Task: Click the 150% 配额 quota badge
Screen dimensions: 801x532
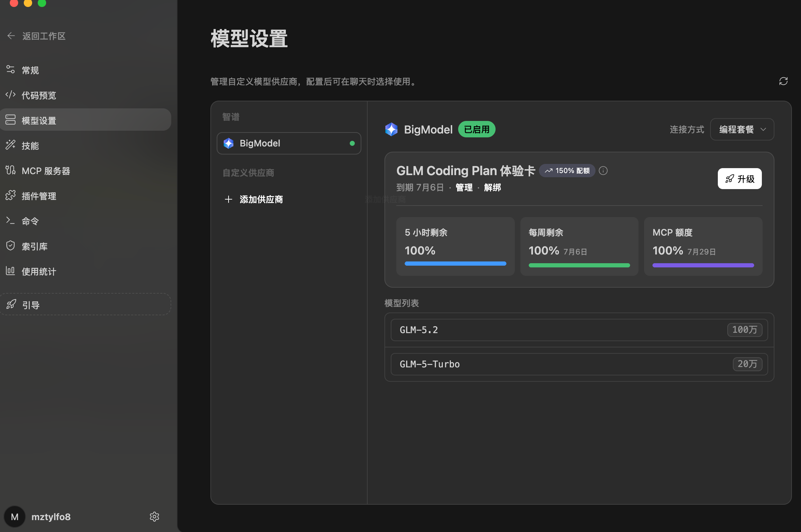Action: pos(567,171)
